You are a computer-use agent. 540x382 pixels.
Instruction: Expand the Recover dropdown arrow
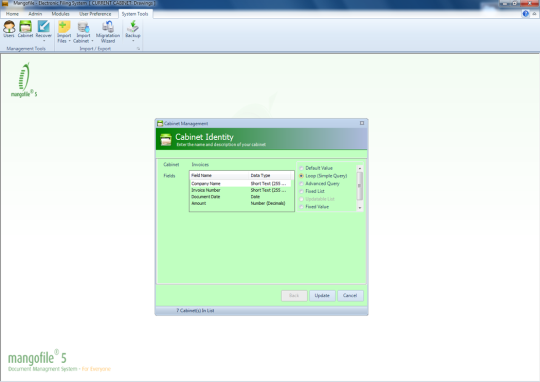click(x=44, y=41)
